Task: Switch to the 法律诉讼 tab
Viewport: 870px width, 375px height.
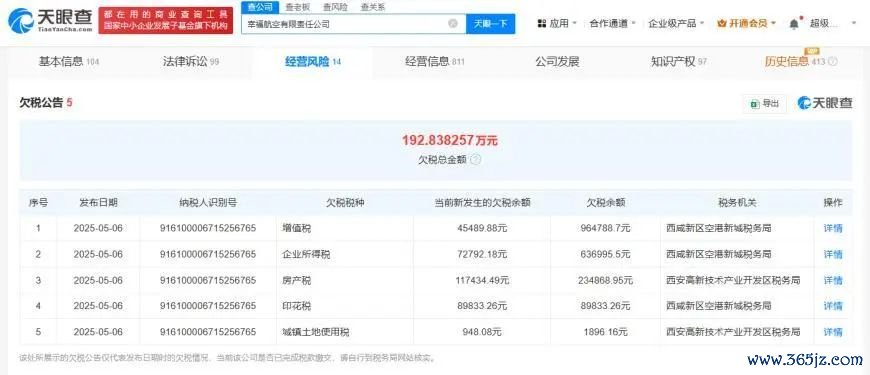Action: tap(190, 62)
